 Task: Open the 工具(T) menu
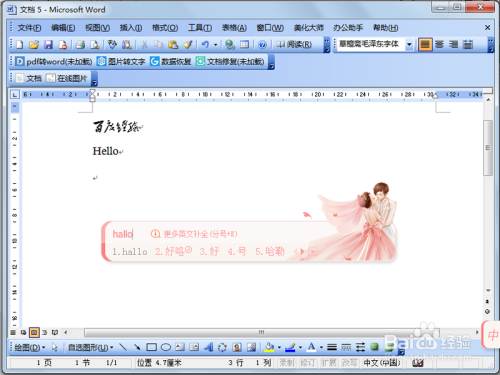(x=200, y=28)
